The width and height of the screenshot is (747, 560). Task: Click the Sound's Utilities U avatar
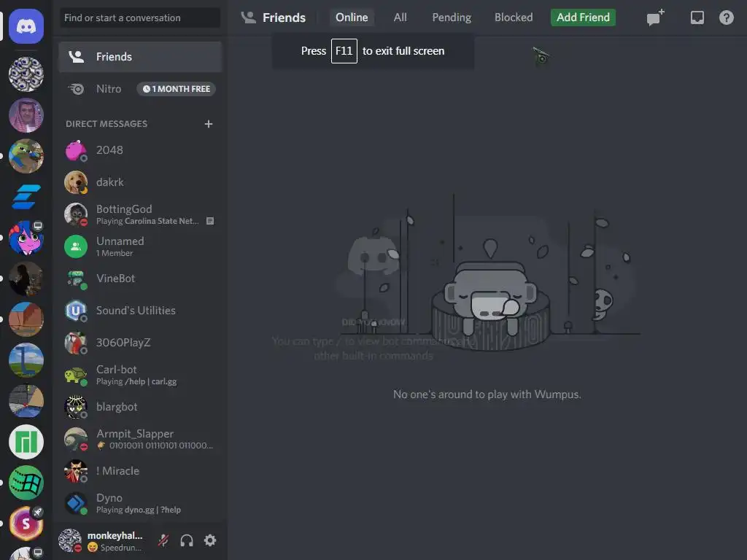76,311
